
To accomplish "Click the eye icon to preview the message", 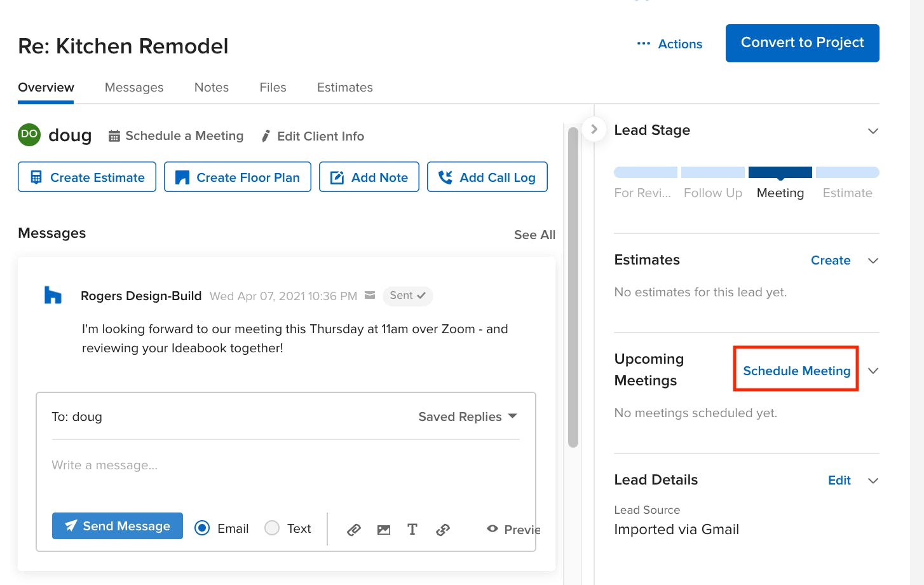I will coord(492,528).
